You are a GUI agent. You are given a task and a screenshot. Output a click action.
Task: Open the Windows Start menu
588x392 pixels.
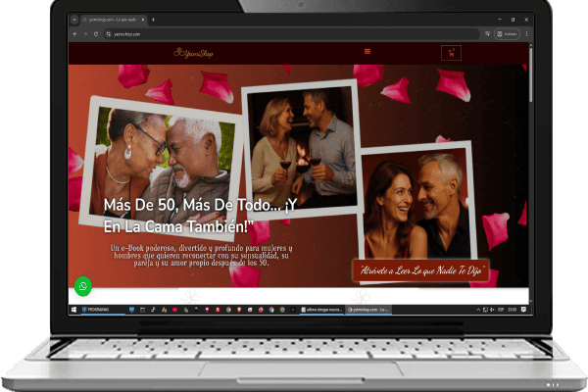(x=73, y=309)
